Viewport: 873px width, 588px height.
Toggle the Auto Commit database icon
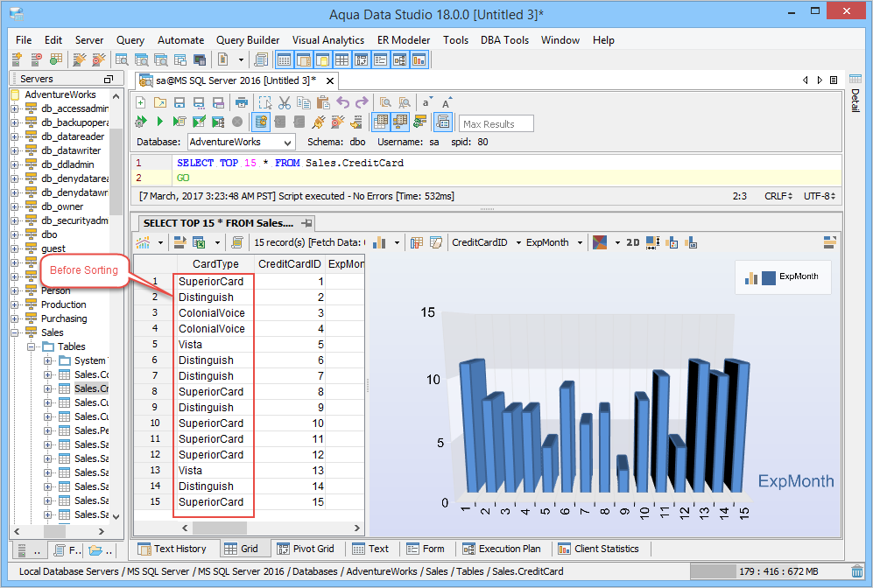261,122
